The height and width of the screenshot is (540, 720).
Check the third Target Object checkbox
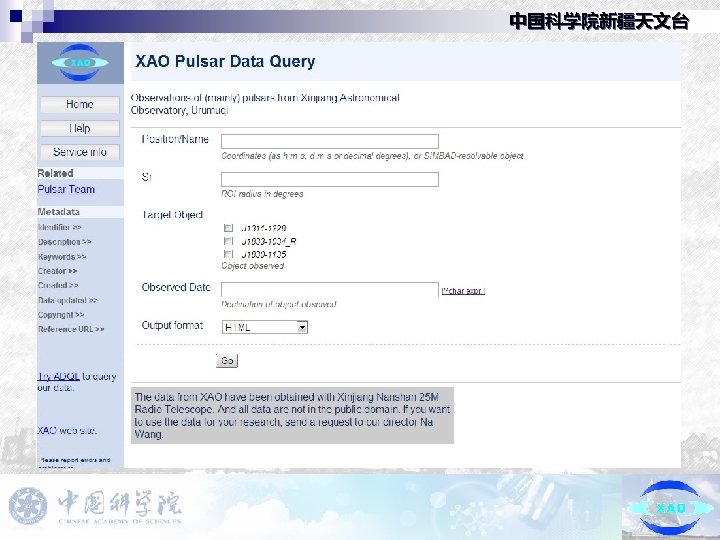[229, 254]
